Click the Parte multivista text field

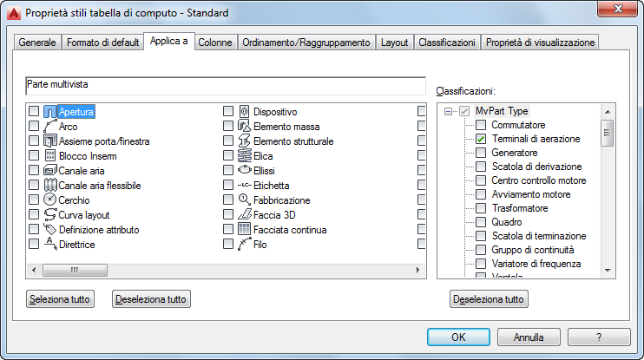coord(224,85)
